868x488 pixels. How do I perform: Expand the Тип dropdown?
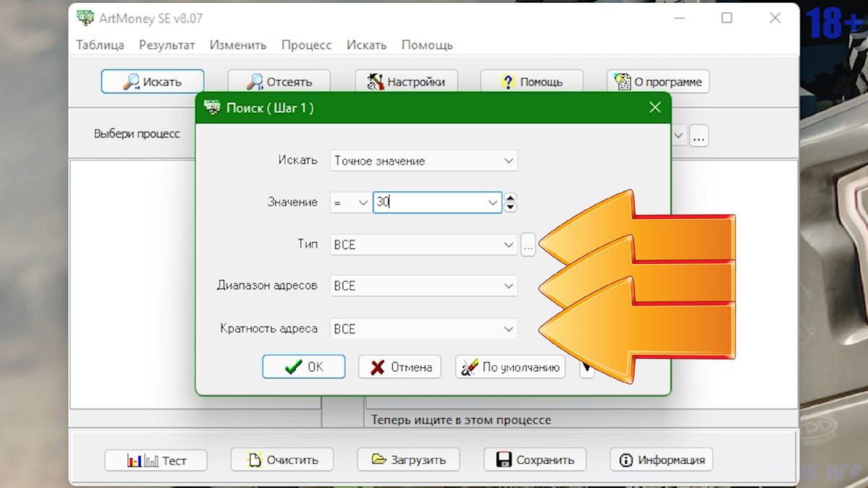click(509, 245)
